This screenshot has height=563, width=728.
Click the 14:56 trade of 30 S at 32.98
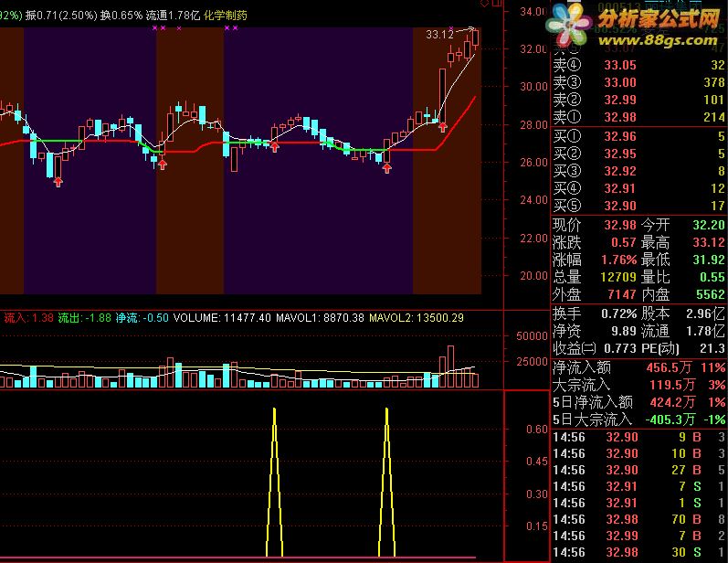point(638,552)
